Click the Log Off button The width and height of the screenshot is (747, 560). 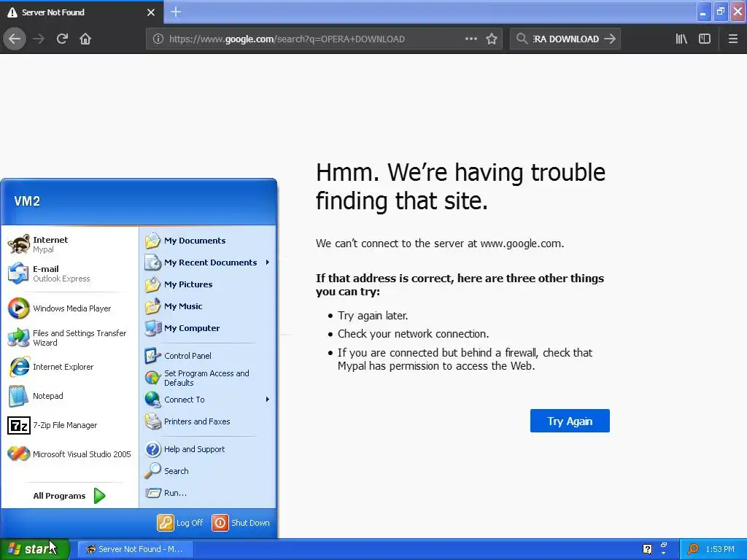180,523
